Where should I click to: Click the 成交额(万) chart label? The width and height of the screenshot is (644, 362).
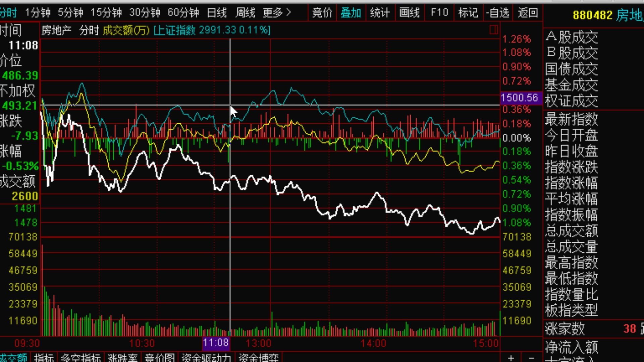(x=126, y=30)
